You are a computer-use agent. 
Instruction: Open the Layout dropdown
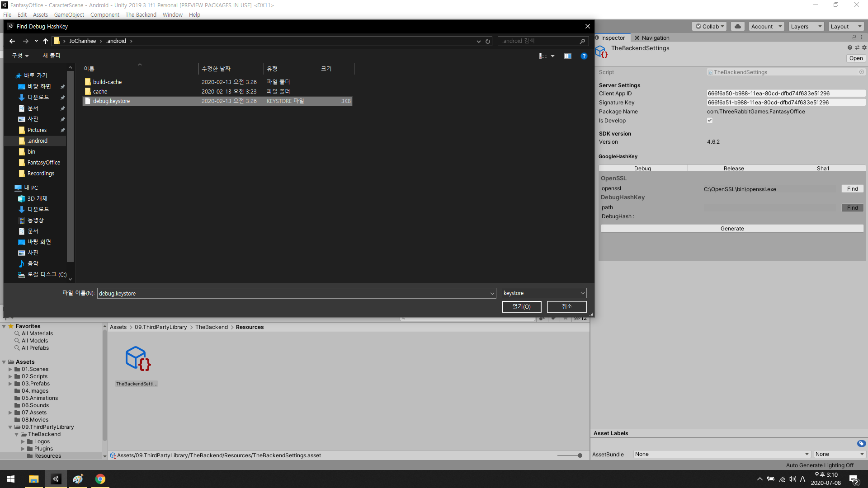point(846,27)
